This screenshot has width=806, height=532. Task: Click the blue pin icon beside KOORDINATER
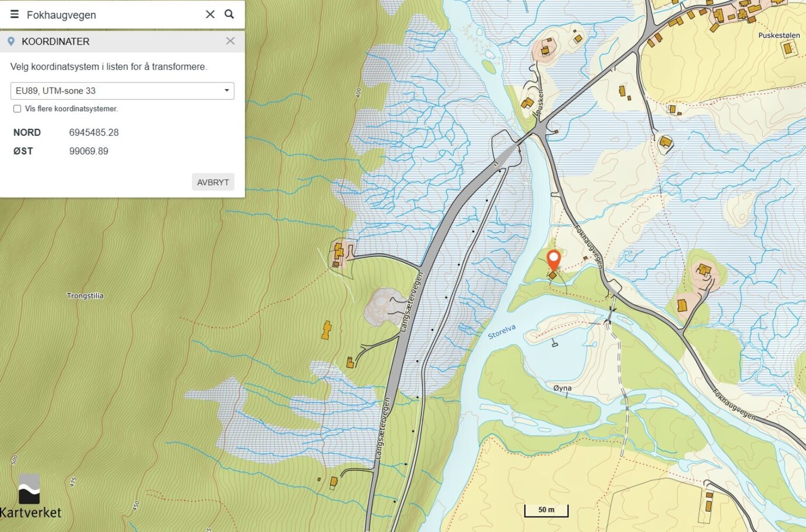click(11, 41)
